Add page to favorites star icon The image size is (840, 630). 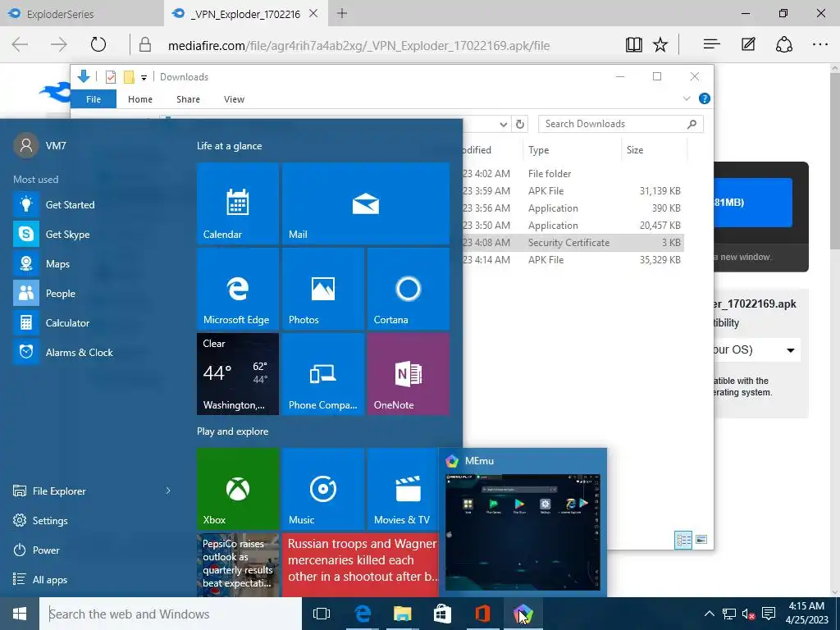[660, 45]
